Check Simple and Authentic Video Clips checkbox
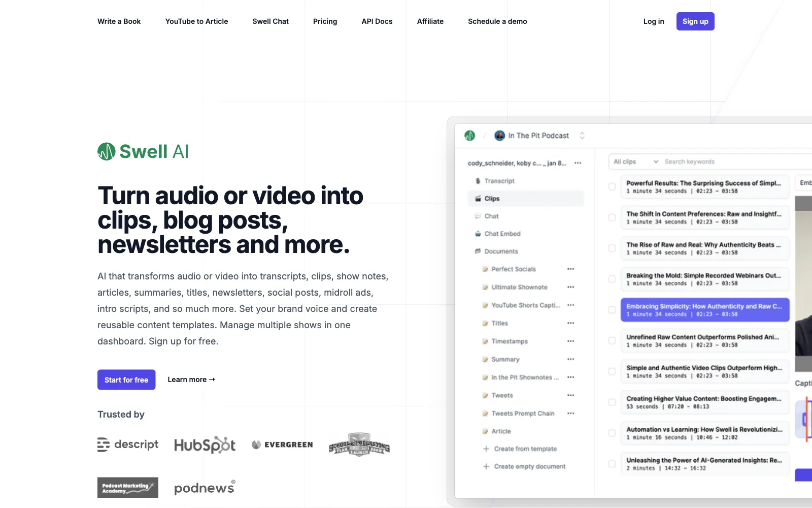 pos(612,371)
